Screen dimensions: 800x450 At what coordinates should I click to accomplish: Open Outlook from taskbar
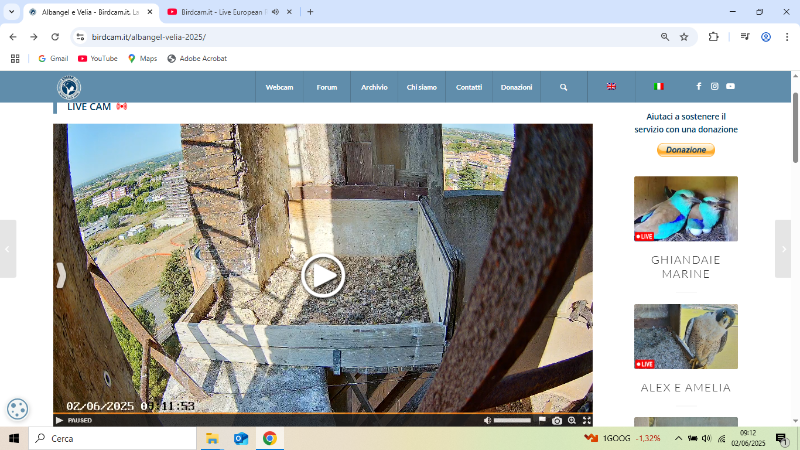pos(241,438)
